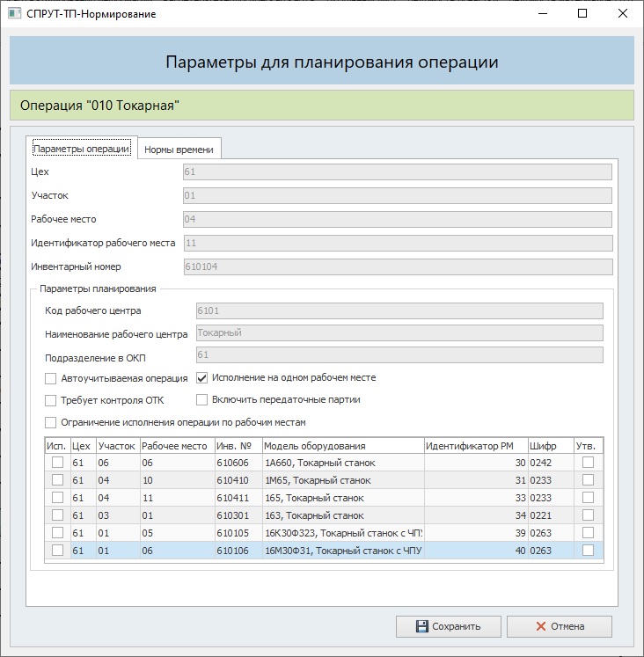Click the red X icon on Отмена
644x657 pixels.
(x=539, y=626)
